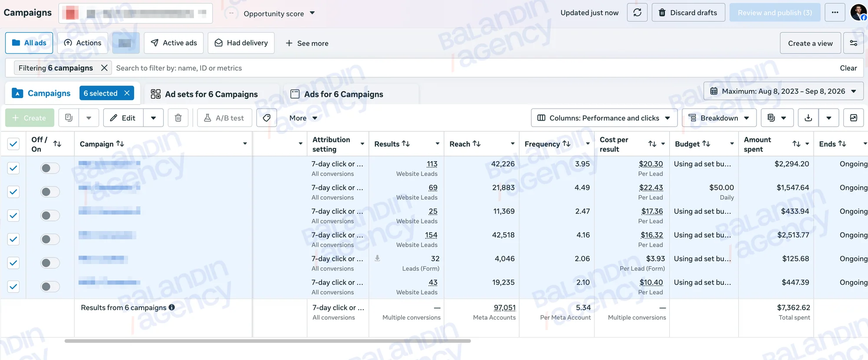The image size is (868, 360).
Task: Turn on the campaign spending $433.94
Action: point(50,215)
